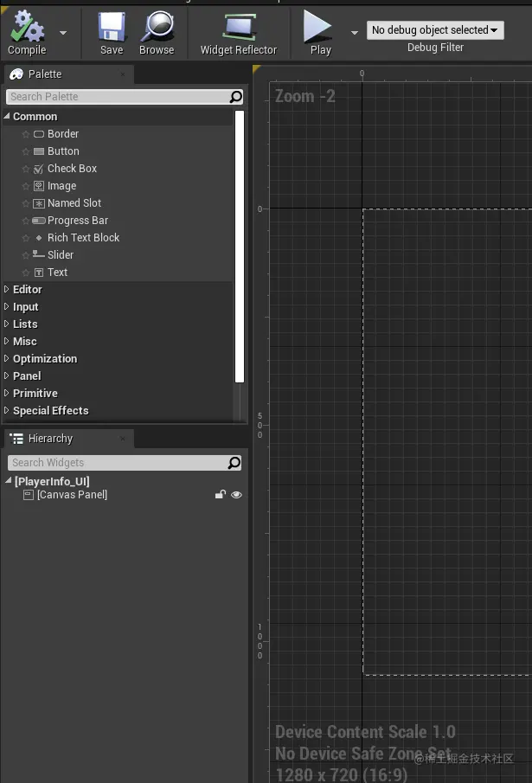Expand the Optimization category

pyautogui.click(x=7, y=358)
